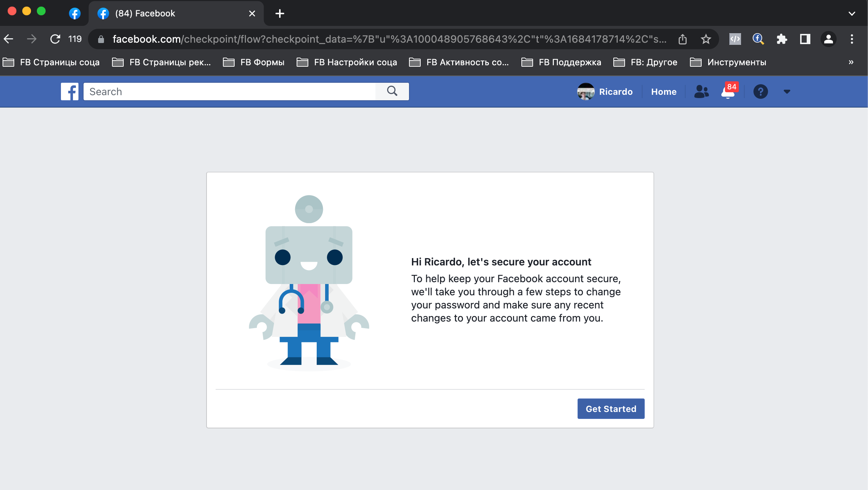The height and width of the screenshot is (490, 868).
Task: Close the (84) Facebook tab
Action: click(252, 13)
